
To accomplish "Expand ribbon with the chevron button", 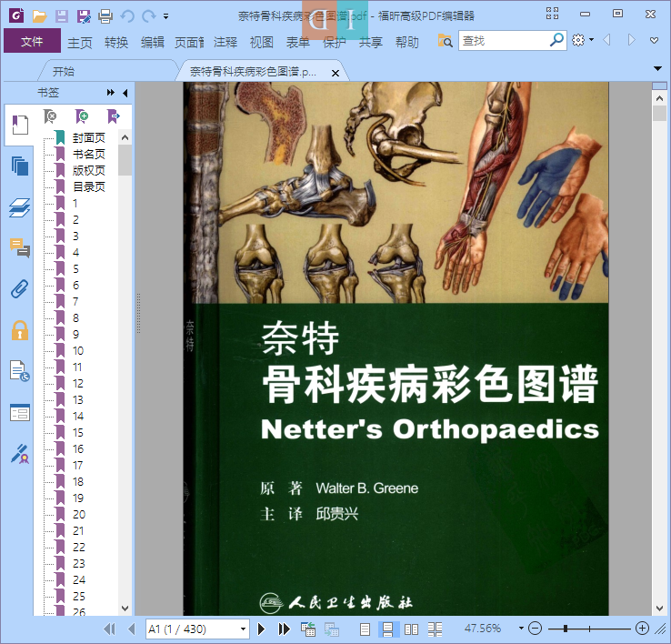I will [x=654, y=41].
